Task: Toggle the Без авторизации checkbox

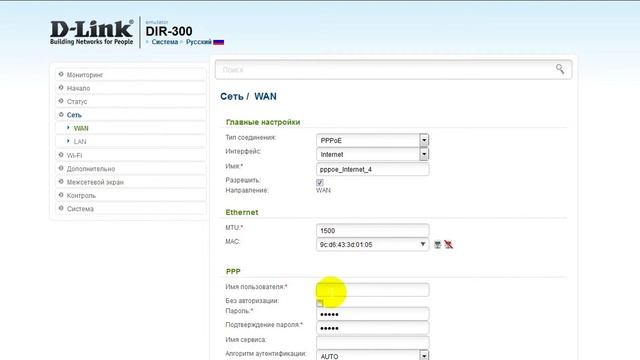Action: 320,303
